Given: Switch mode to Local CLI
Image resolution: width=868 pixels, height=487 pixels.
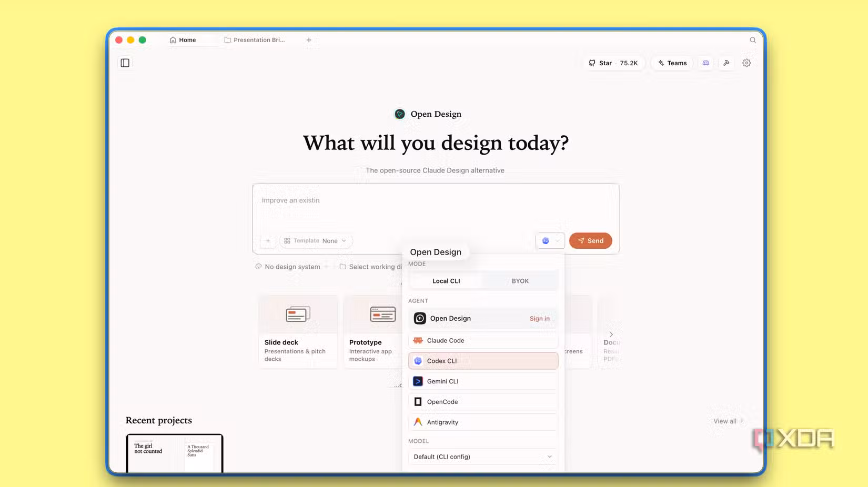Looking at the screenshot, I should [x=446, y=281].
